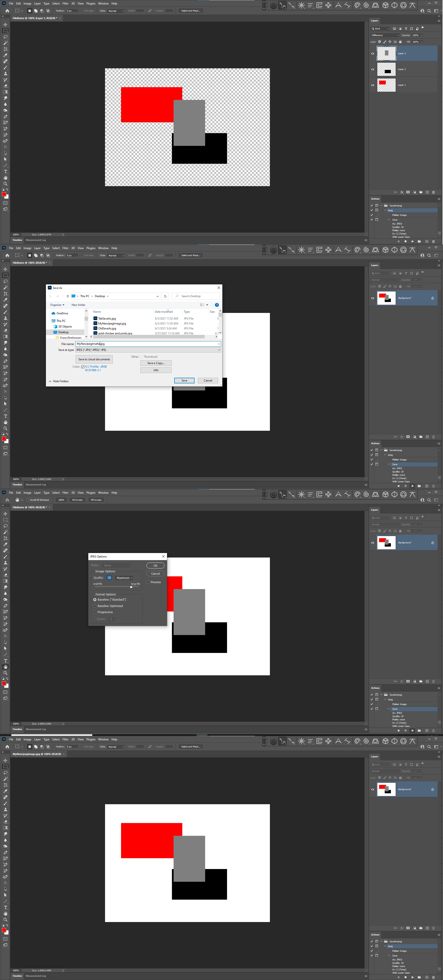This screenshot has width=443, height=980.
Task: Click the Fit Screen button
Action: 77,500
